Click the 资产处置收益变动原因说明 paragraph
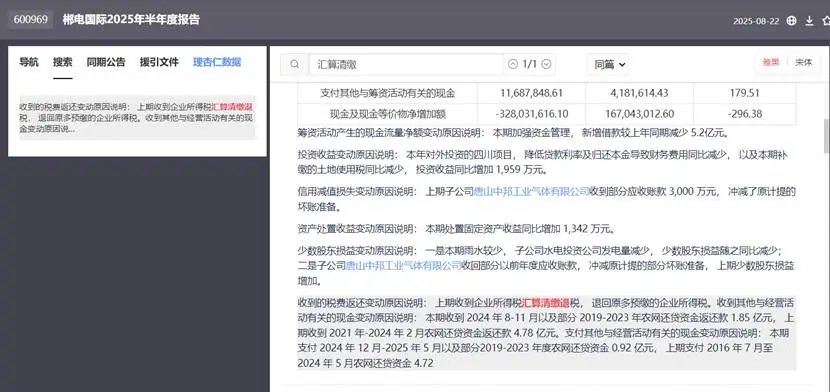The width and height of the screenshot is (830, 392). pos(456,229)
